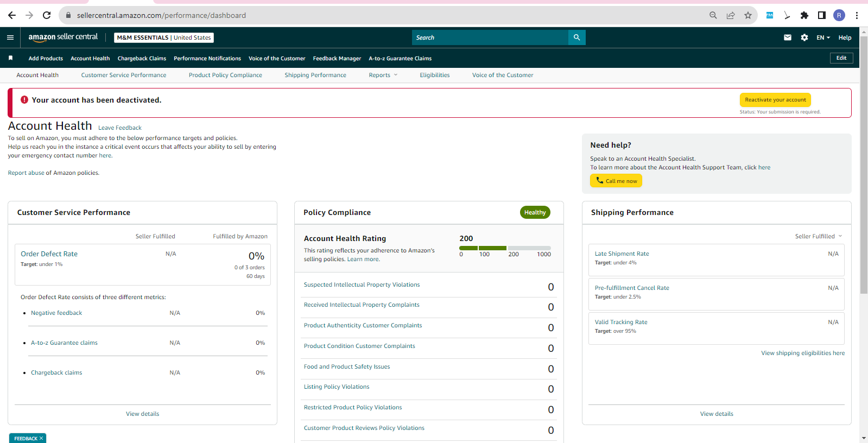This screenshot has width=868, height=443.
Task: Bookmark this page with the star icon
Action: point(748,15)
